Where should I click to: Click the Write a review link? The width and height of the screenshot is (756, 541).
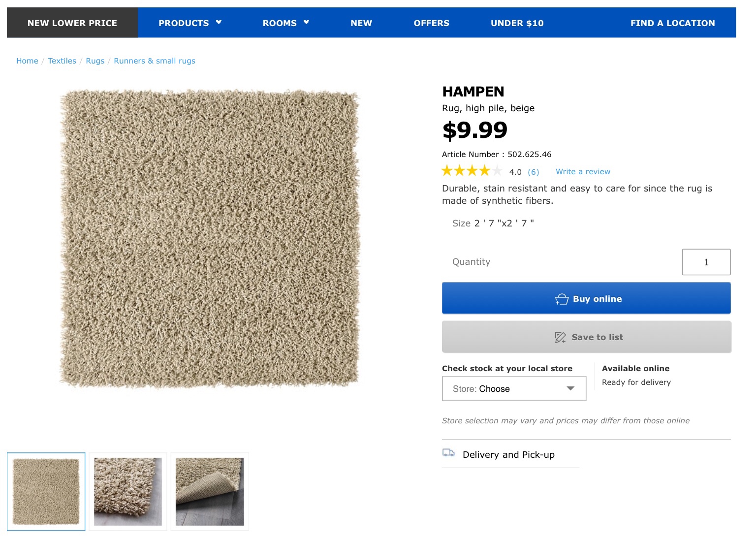583,172
